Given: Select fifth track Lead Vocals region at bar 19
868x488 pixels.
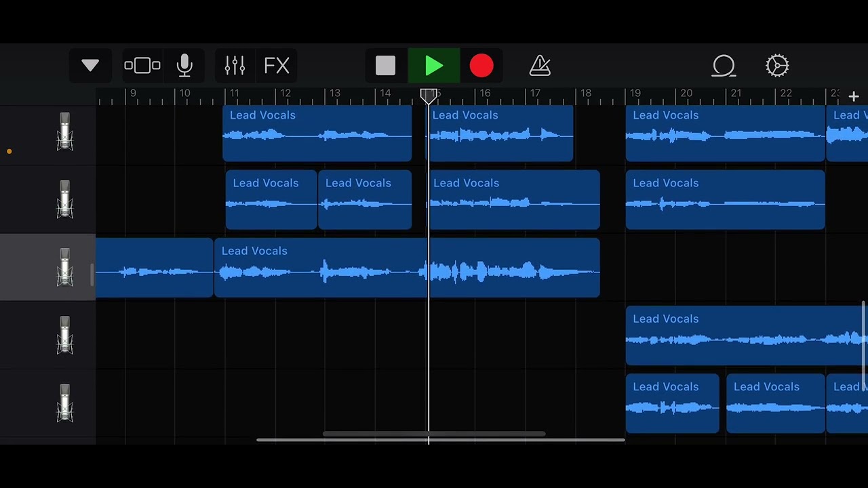Looking at the screenshot, I should pyautogui.click(x=672, y=403).
